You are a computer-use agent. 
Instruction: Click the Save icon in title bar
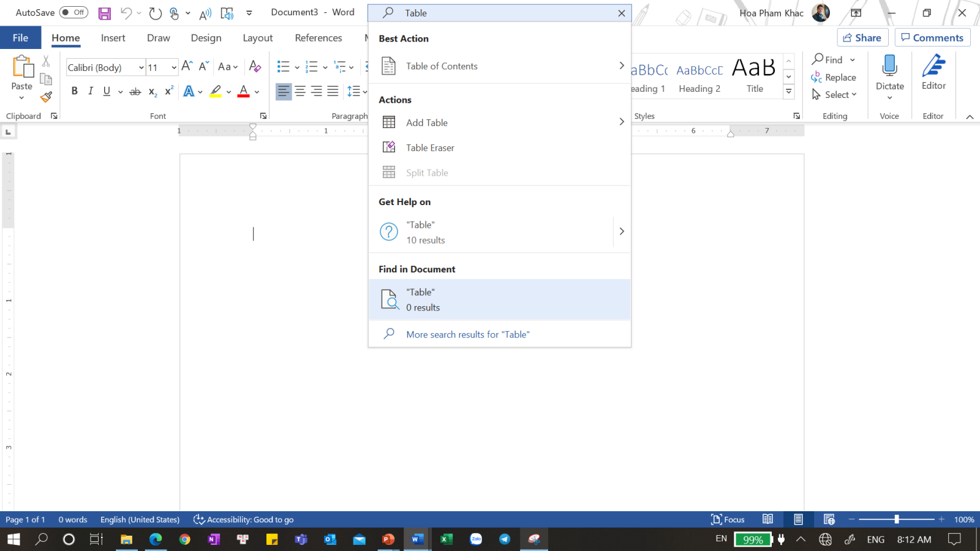pyautogui.click(x=105, y=13)
